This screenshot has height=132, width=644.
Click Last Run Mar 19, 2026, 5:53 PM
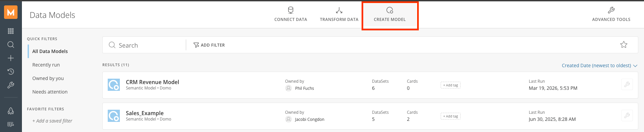553,88
